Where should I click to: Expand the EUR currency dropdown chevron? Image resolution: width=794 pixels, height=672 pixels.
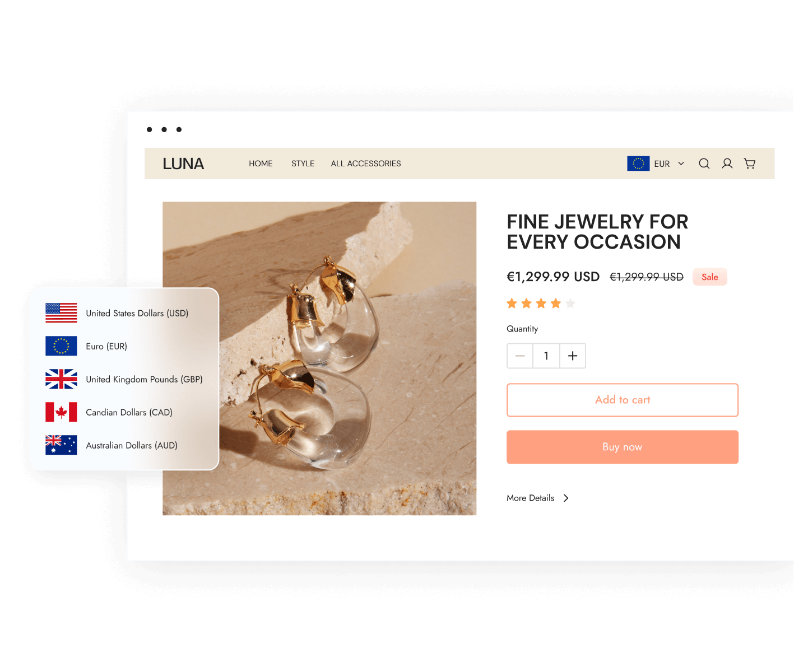[x=681, y=164]
